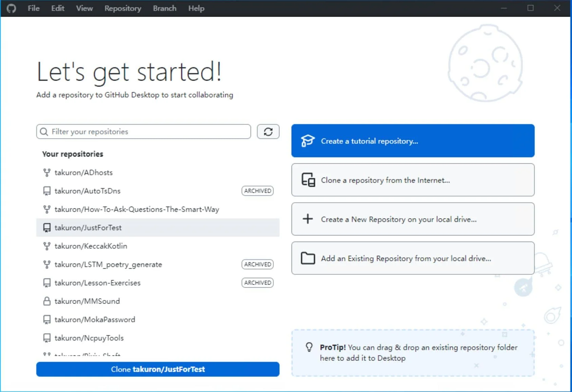Select takuron/MMSound repository row

(158, 301)
